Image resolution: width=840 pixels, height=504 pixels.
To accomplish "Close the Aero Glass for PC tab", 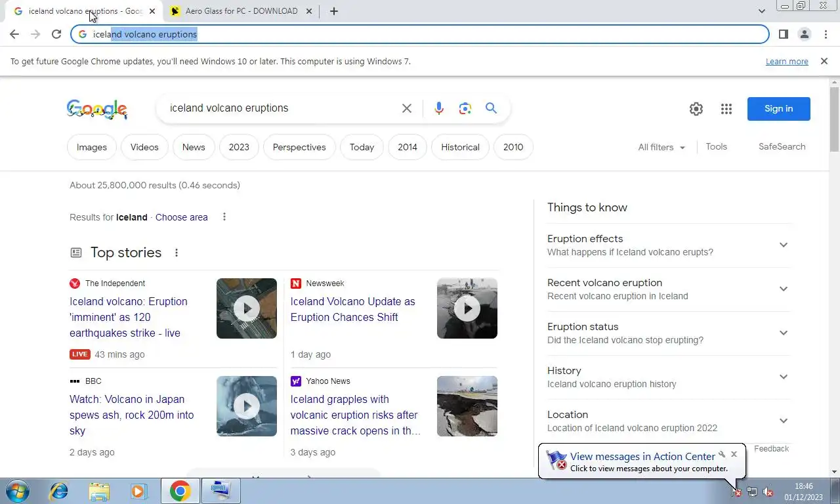I will point(309,11).
